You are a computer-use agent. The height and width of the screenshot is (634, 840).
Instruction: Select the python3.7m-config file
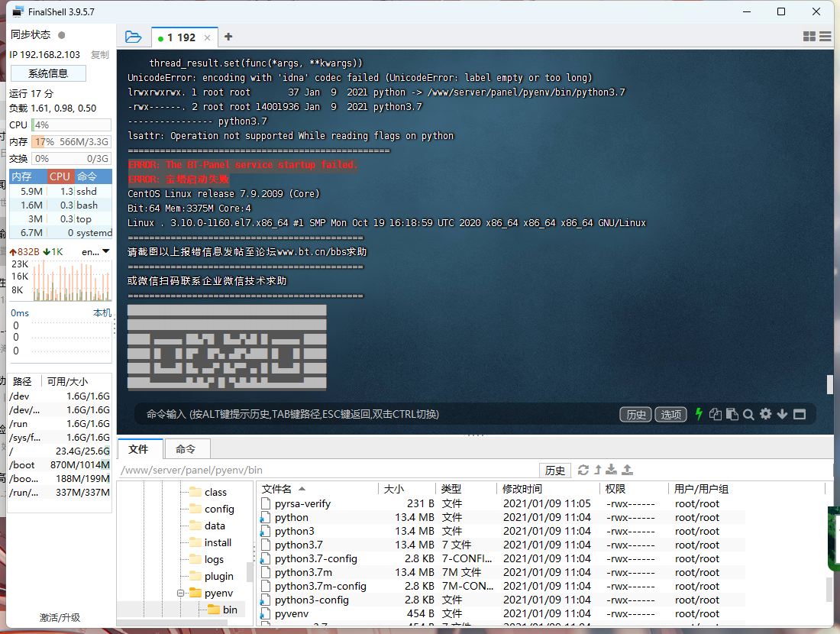pyautogui.click(x=500, y=587)
